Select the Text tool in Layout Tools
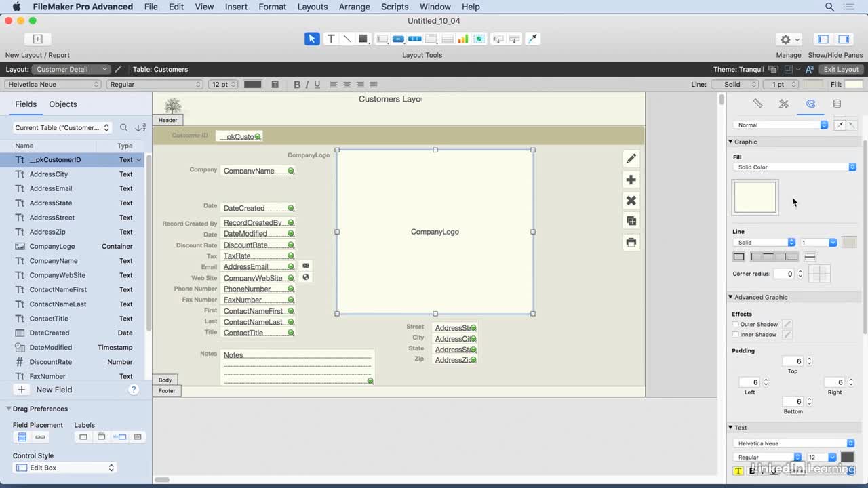The height and width of the screenshot is (488, 868). [331, 39]
